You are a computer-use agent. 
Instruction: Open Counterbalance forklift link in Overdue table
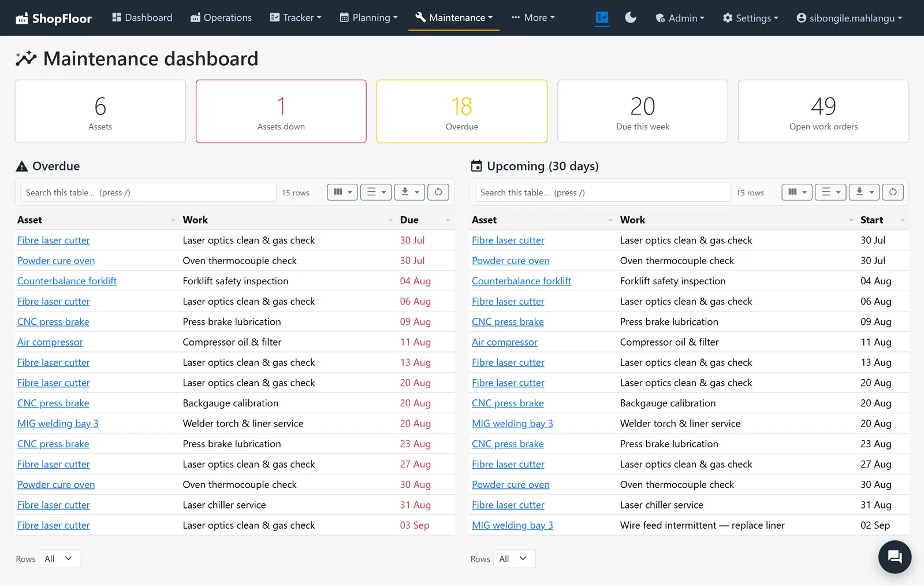tap(67, 281)
